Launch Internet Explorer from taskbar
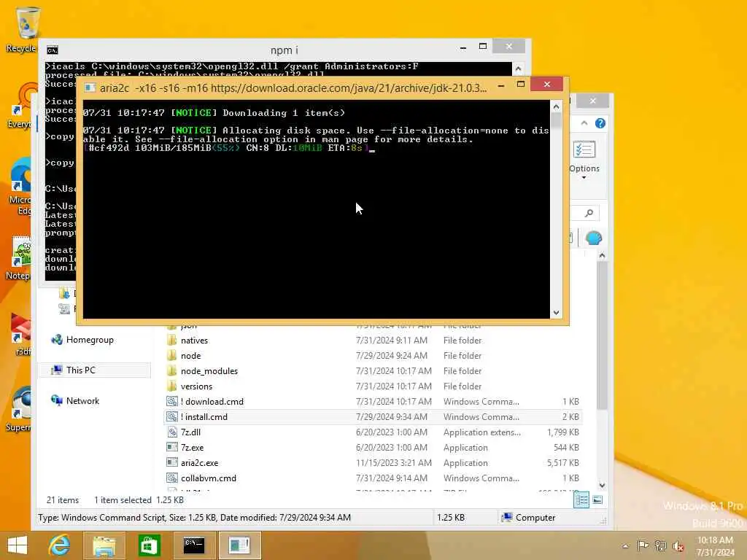Image resolution: width=747 pixels, height=560 pixels. pos(60,545)
